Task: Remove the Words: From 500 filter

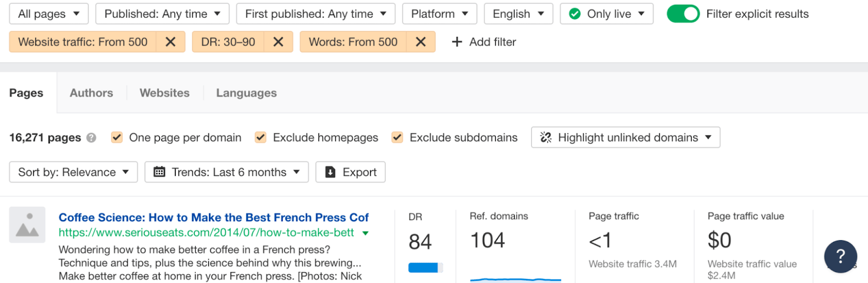Action: (x=420, y=42)
